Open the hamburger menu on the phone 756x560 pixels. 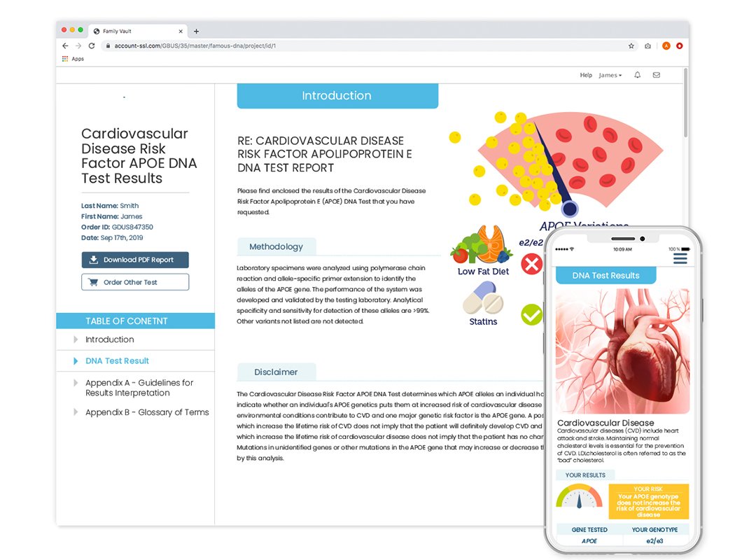[x=680, y=258]
